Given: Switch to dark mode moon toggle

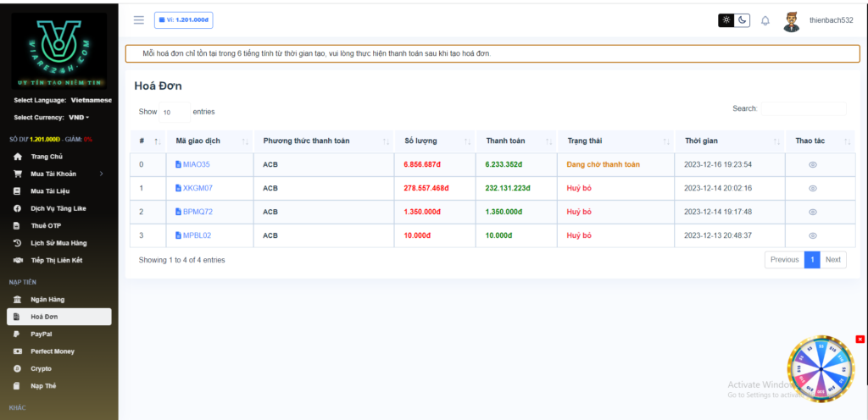Looking at the screenshot, I should pyautogui.click(x=743, y=20).
